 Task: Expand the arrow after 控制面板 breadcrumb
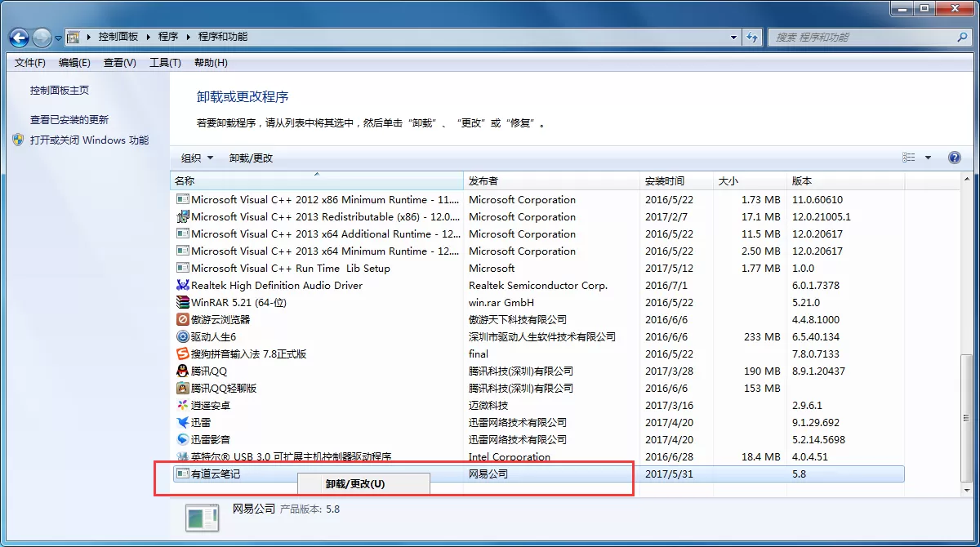149,37
